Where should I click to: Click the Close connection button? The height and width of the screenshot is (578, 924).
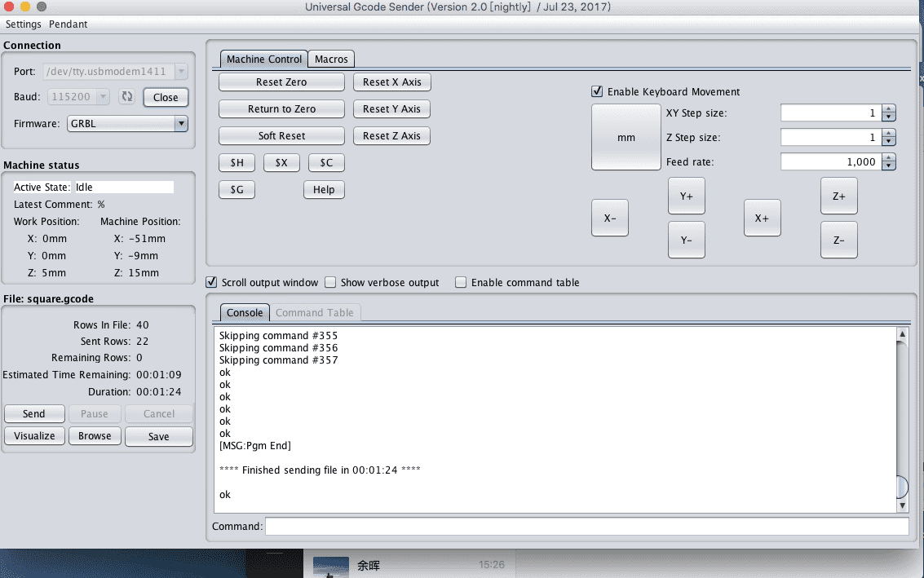[x=166, y=97]
